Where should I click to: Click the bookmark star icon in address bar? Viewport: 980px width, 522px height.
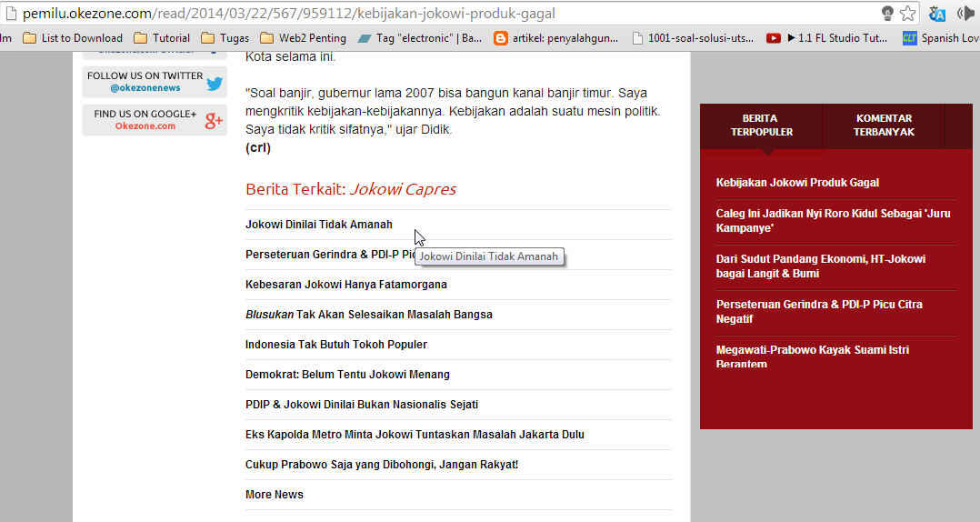[908, 13]
